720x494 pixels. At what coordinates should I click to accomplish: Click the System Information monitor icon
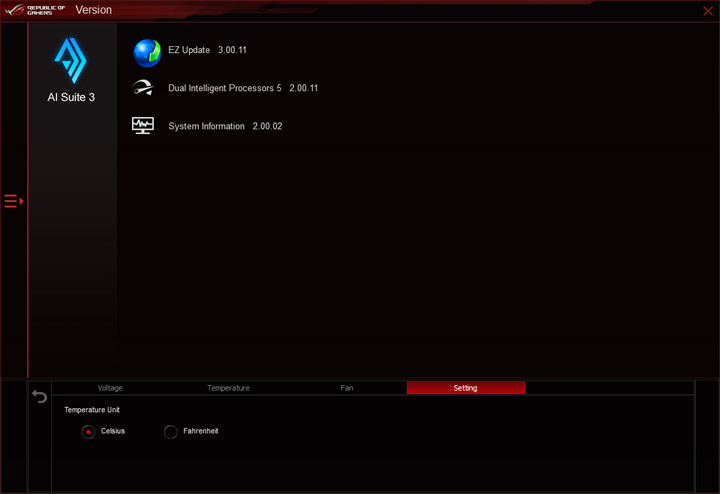point(143,125)
